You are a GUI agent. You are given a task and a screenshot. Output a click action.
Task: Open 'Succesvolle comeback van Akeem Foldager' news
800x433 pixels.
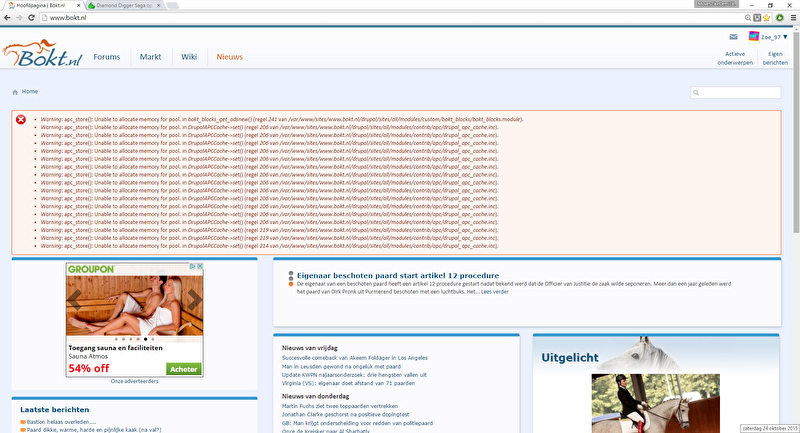click(355, 358)
